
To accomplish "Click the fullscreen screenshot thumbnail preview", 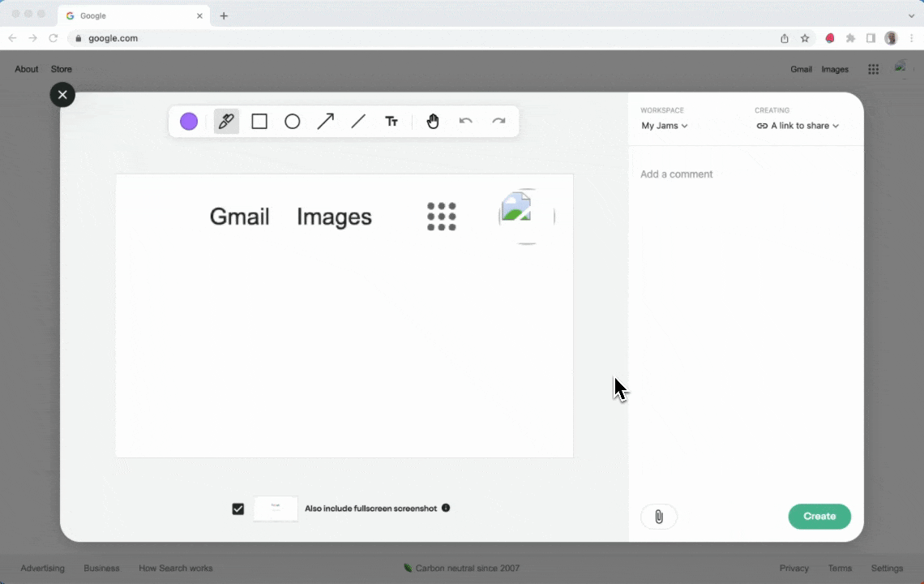I will pyautogui.click(x=276, y=509).
